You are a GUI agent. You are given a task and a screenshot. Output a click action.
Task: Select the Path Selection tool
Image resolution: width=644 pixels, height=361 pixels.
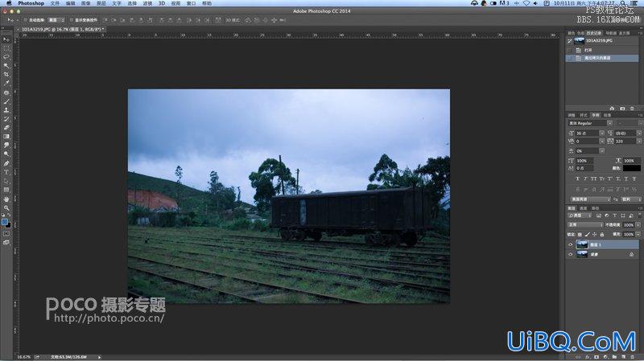[6, 181]
